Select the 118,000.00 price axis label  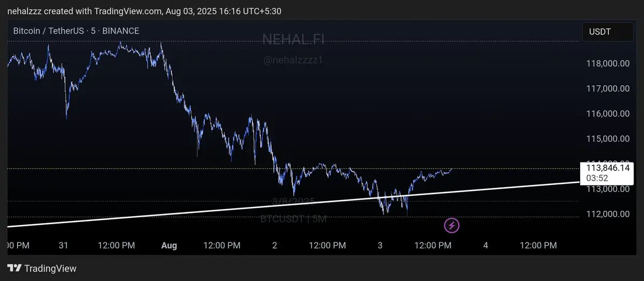click(x=607, y=64)
